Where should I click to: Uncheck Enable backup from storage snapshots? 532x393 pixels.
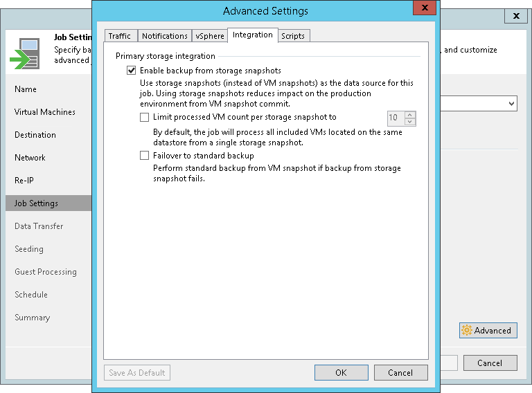coord(132,71)
